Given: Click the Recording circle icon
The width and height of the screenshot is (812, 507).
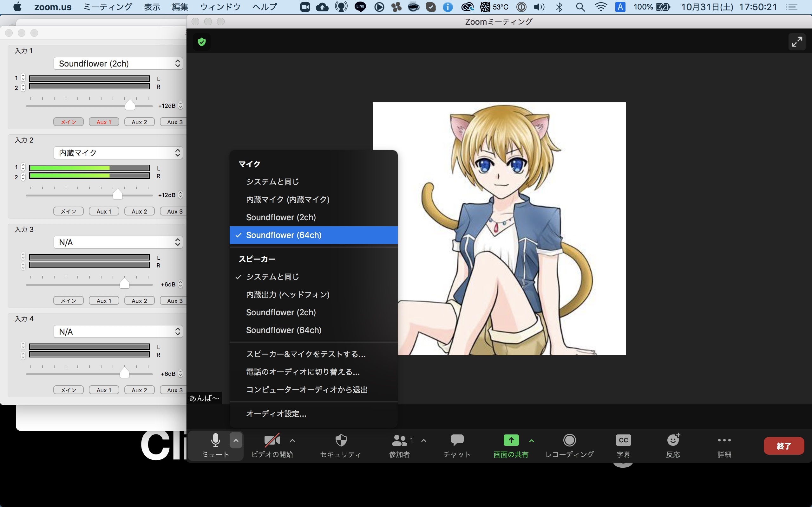Looking at the screenshot, I should (569, 440).
